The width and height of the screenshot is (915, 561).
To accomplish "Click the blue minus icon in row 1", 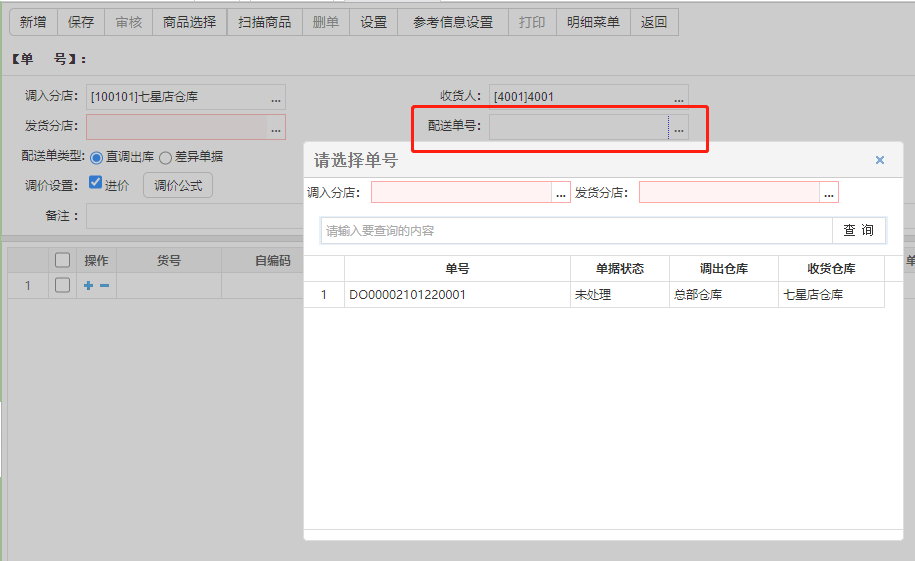I will click(x=104, y=285).
